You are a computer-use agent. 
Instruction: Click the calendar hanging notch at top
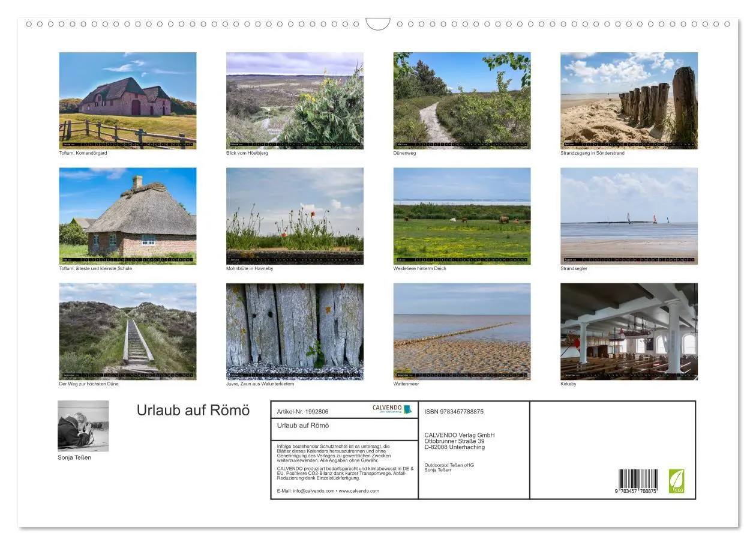pyautogui.click(x=378, y=24)
